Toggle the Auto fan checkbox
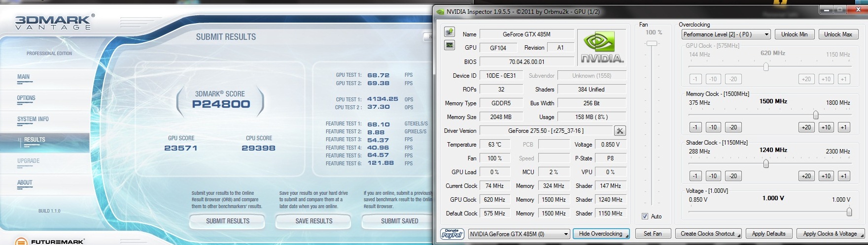 [x=645, y=216]
